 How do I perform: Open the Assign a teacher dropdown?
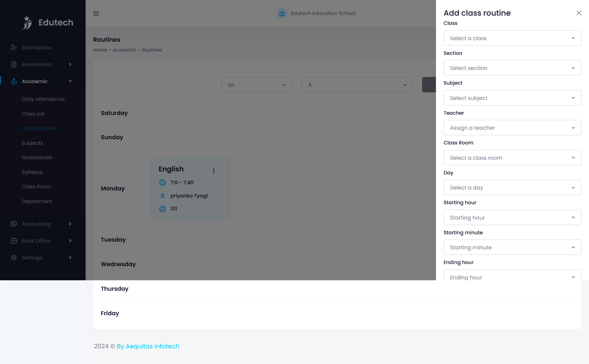(x=512, y=128)
